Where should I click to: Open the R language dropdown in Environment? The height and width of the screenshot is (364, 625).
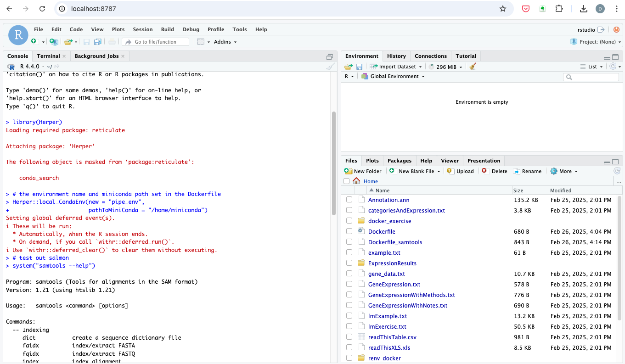pyautogui.click(x=349, y=76)
